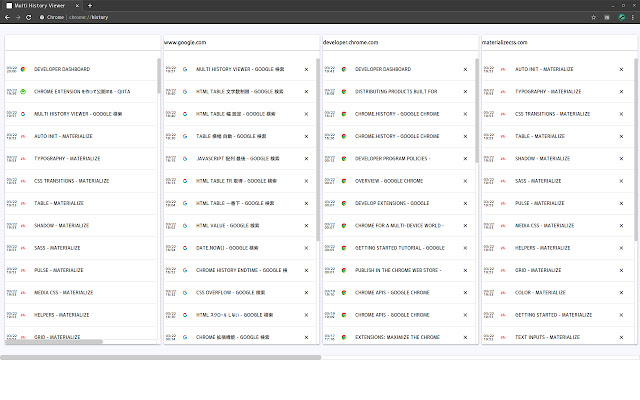The width and height of the screenshot is (640, 400).
Task: Delete the Text Inputs - Materialize entry
Action: [x=621, y=338]
